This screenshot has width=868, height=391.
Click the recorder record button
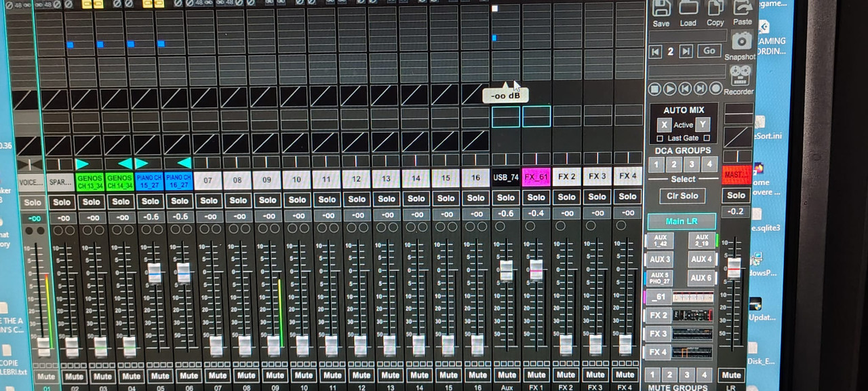[715, 88]
